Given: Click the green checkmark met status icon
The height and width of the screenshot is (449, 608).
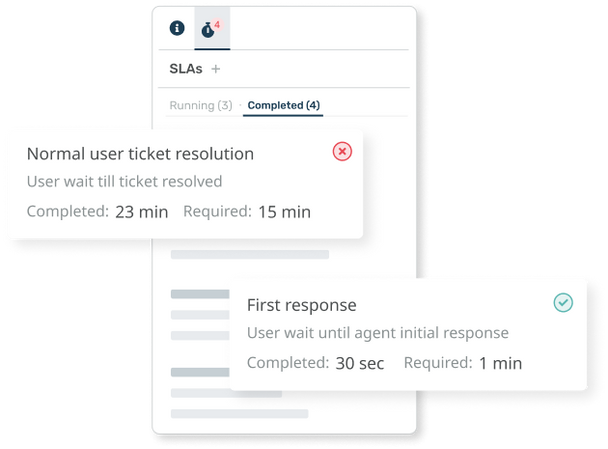Looking at the screenshot, I should pyautogui.click(x=563, y=302).
